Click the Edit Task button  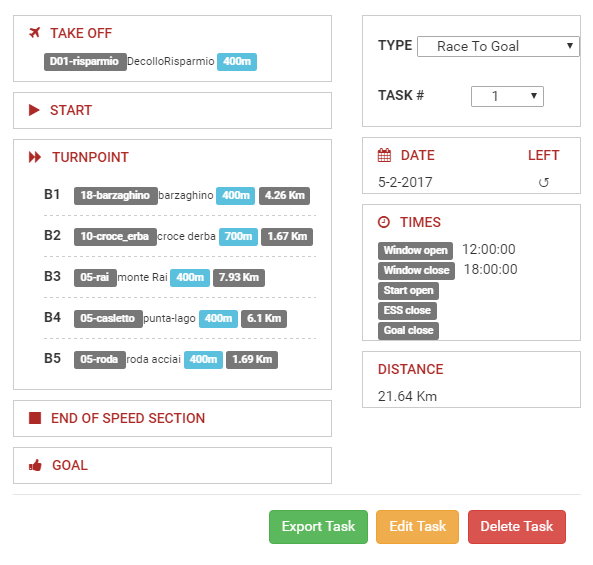(417, 526)
